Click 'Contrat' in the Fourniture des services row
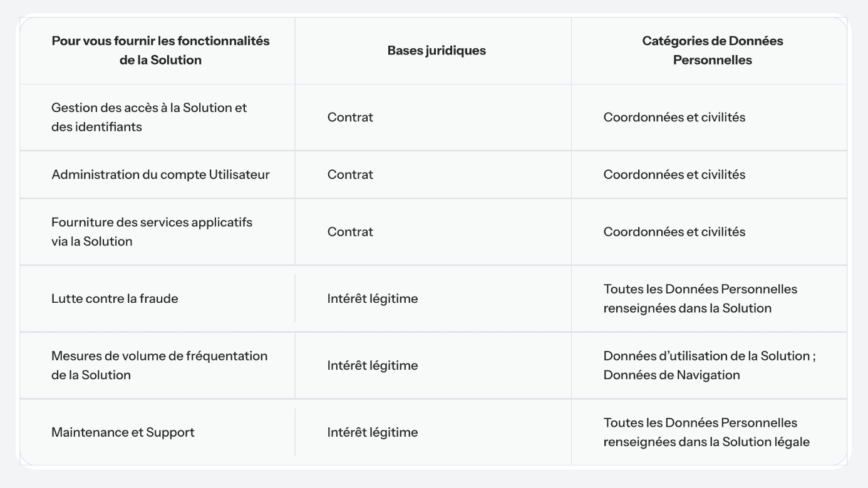Viewport: 868px width, 488px height. click(x=350, y=231)
